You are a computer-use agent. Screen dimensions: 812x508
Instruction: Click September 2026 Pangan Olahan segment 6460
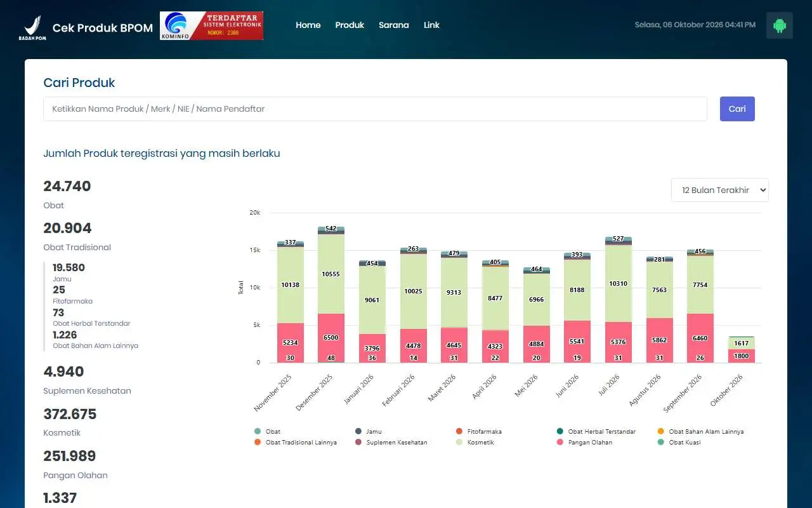click(700, 338)
